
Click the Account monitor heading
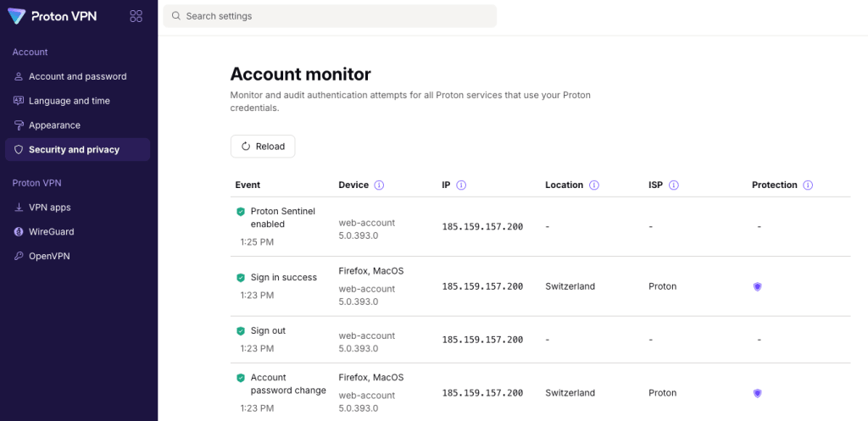pos(301,74)
